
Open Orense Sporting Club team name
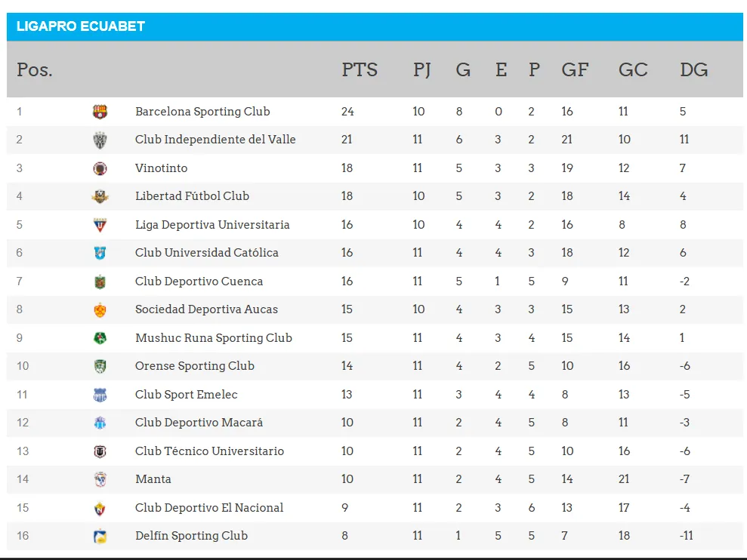195,366
